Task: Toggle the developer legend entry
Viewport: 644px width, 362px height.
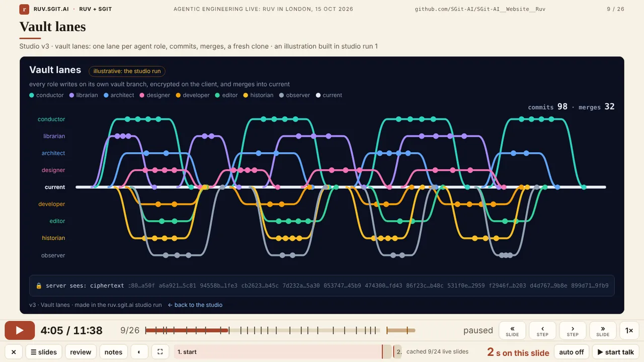Action: pyautogui.click(x=193, y=95)
